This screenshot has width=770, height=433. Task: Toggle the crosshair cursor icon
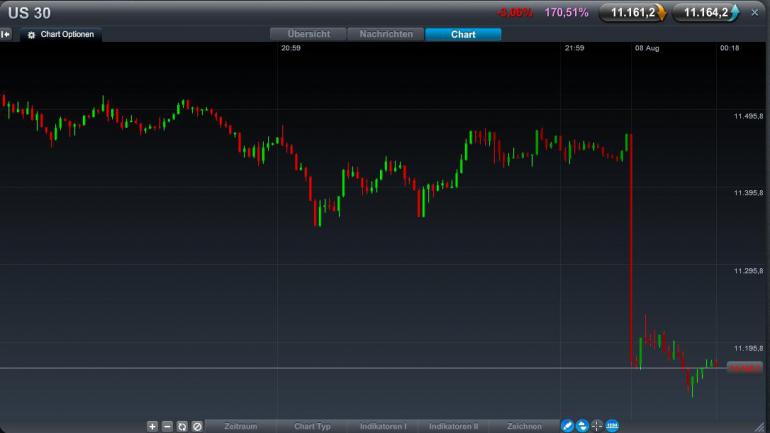click(597, 426)
